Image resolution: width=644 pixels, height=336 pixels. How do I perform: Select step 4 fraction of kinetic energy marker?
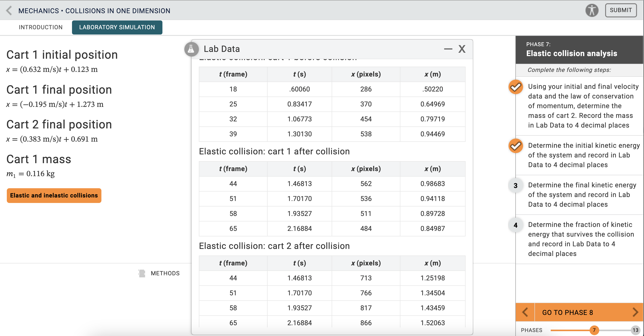click(516, 225)
